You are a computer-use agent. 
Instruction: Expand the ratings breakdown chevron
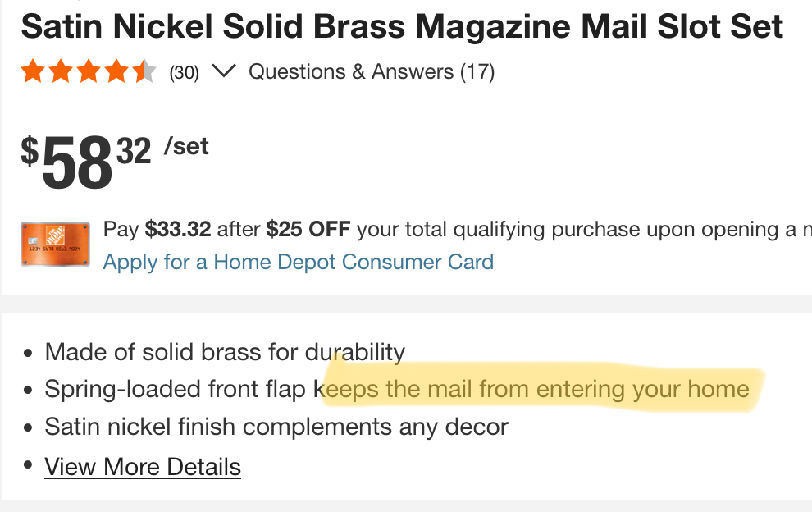223,71
